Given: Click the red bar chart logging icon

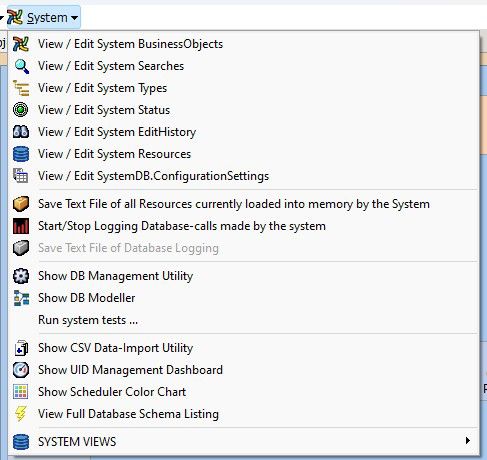Looking at the screenshot, I should (21, 226).
